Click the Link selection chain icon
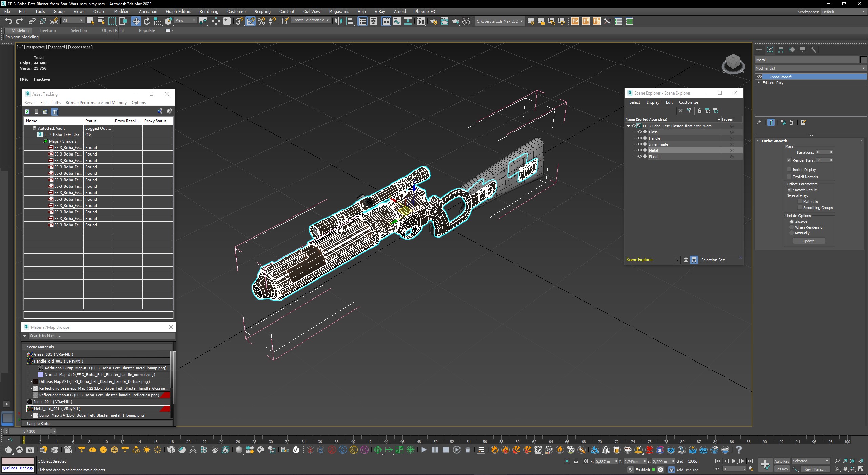The image size is (868, 475). tap(32, 21)
